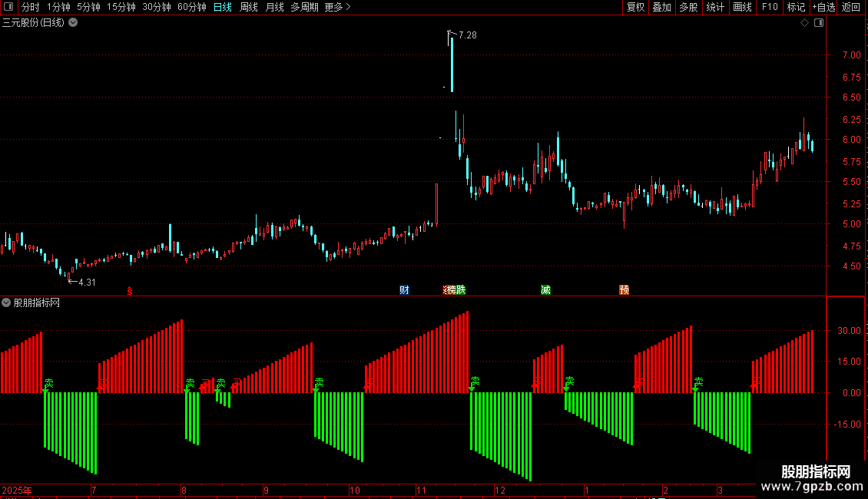The image size is (868, 499).
Task: Click the 财 event marker icon
Action: point(404,290)
